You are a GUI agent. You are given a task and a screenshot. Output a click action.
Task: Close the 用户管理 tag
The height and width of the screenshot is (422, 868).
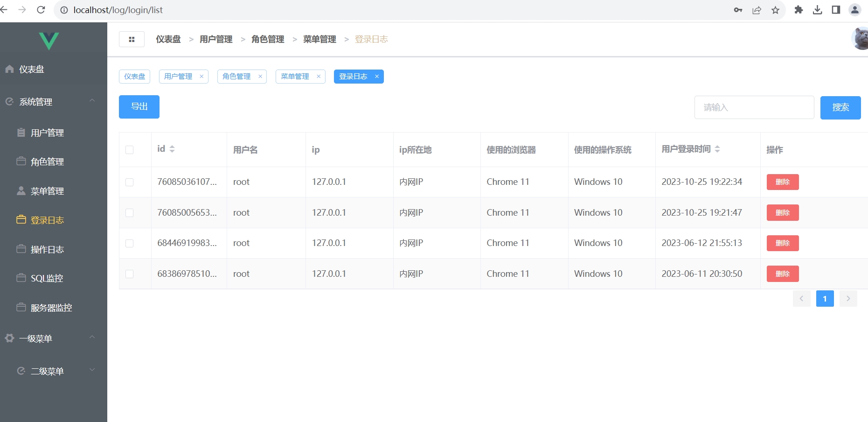201,77
